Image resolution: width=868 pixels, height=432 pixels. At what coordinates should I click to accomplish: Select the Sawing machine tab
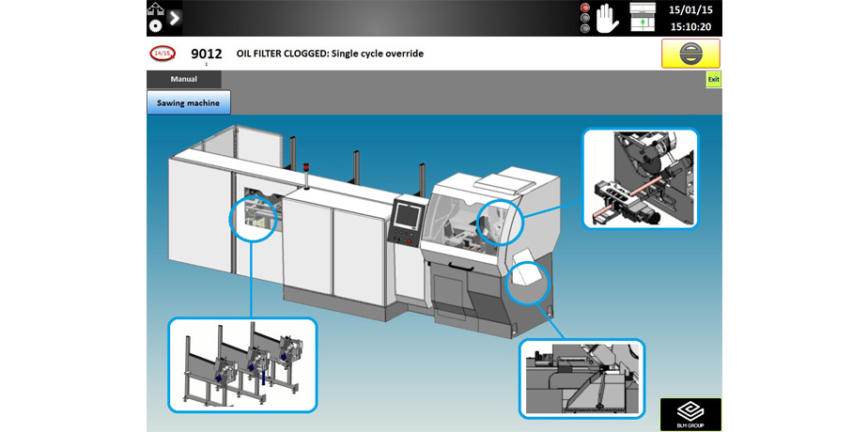[x=189, y=102]
